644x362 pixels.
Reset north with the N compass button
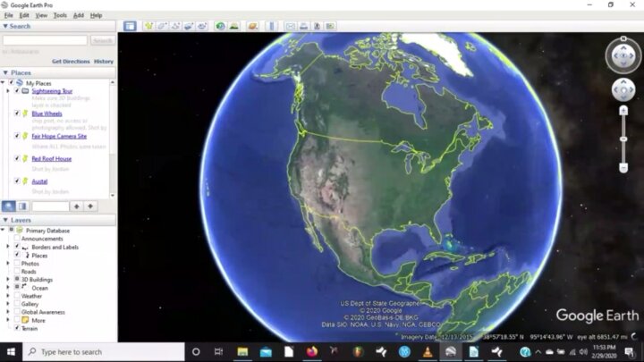pos(623,38)
